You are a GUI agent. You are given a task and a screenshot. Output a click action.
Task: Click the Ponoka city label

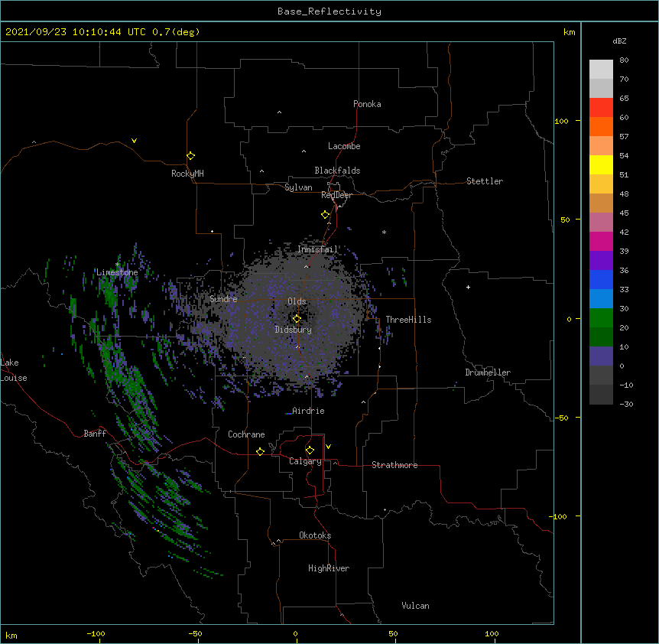(x=367, y=104)
